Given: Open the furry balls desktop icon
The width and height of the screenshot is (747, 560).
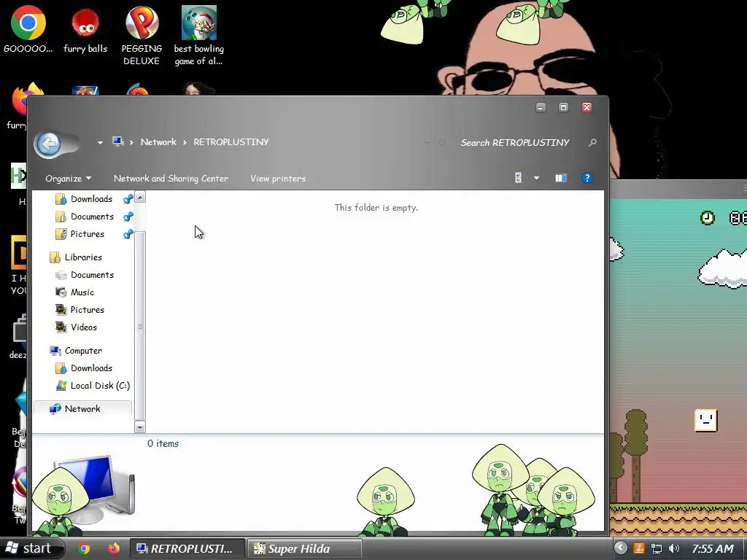Looking at the screenshot, I should (x=85, y=29).
